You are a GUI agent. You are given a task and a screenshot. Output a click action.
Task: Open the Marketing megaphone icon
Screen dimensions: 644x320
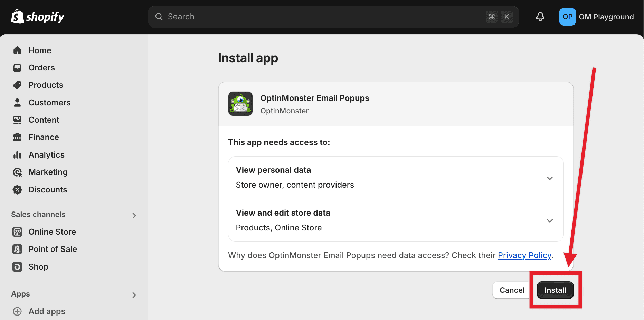[x=17, y=172]
